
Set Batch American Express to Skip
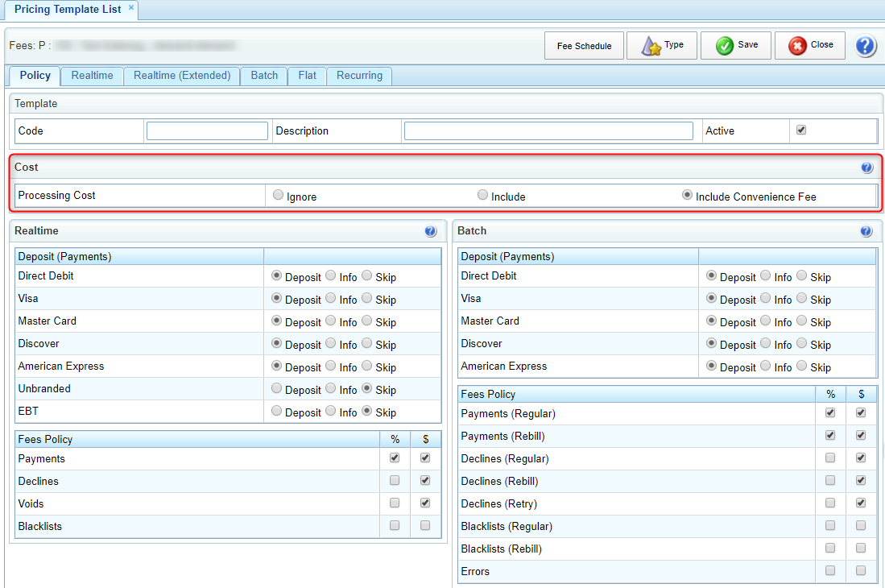[x=801, y=366]
